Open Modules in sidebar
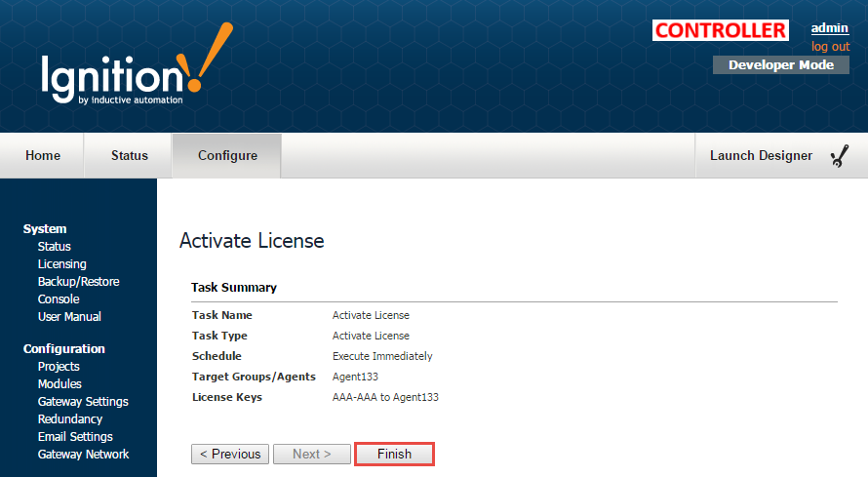The image size is (868, 477). (x=59, y=384)
